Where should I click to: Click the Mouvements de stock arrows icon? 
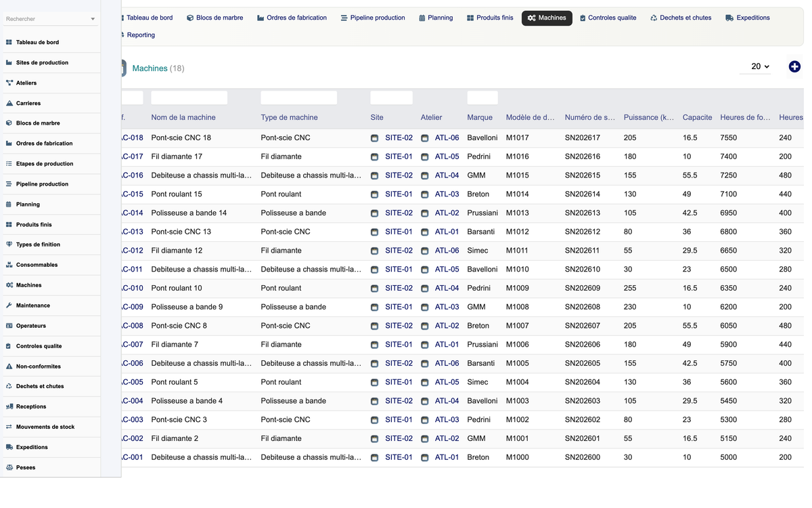(x=9, y=427)
